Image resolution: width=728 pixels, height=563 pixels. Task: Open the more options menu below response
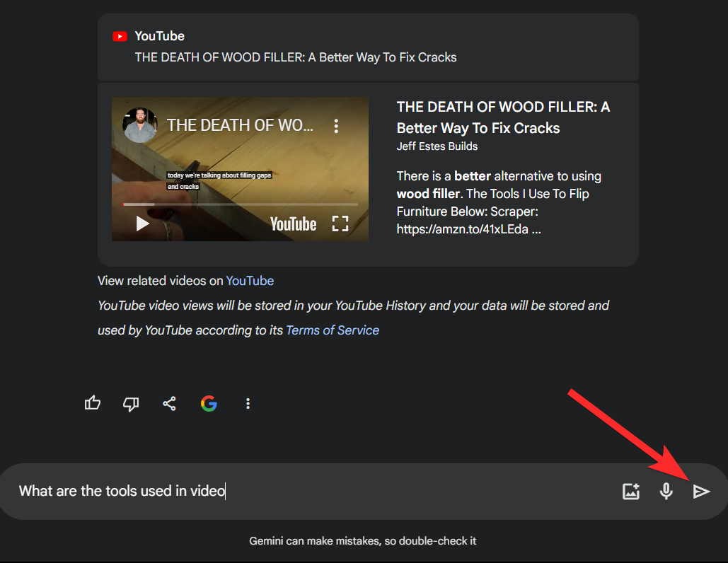(x=248, y=404)
